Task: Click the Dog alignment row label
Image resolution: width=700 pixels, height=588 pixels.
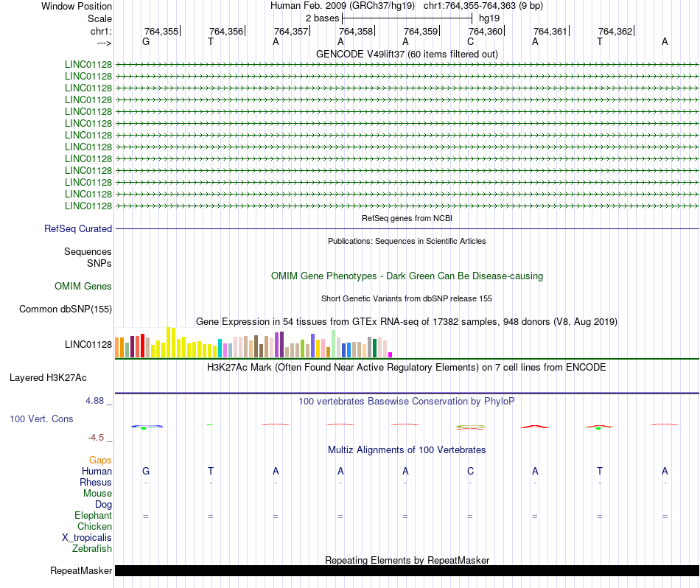Action: 103,504
